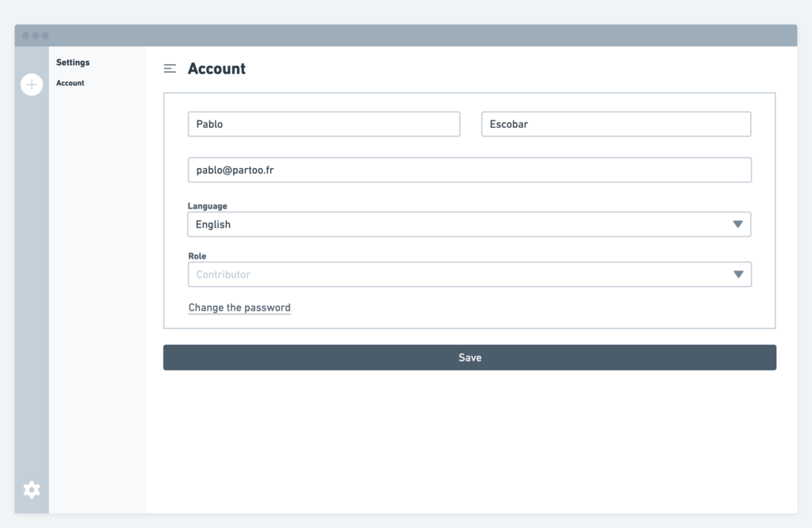812x528 pixels.
Task: Click the Language dropdown arrow
Action: click(x=737, y=224)
